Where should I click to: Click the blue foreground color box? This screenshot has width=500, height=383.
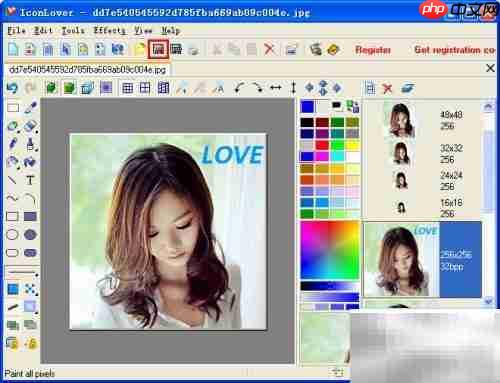[x=307, y=107]
